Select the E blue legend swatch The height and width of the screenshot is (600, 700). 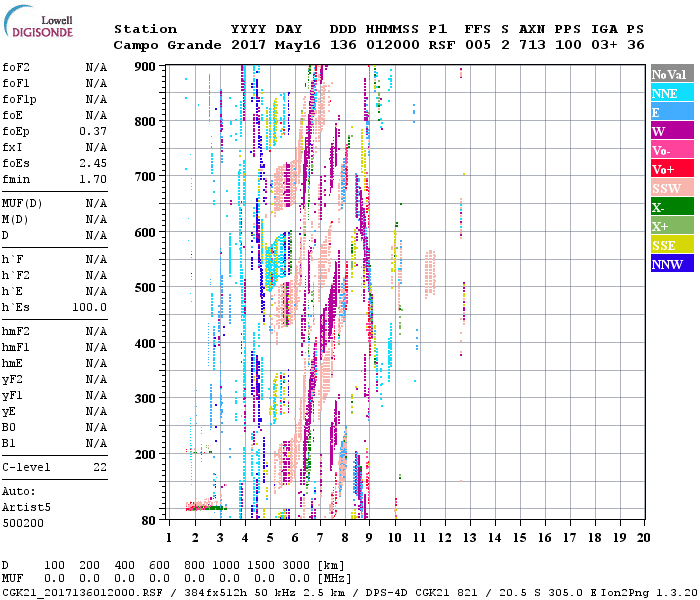coord(672,112)
